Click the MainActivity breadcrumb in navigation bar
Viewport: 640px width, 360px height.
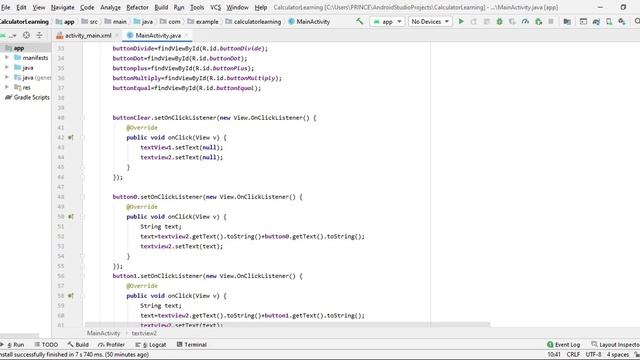309,22
